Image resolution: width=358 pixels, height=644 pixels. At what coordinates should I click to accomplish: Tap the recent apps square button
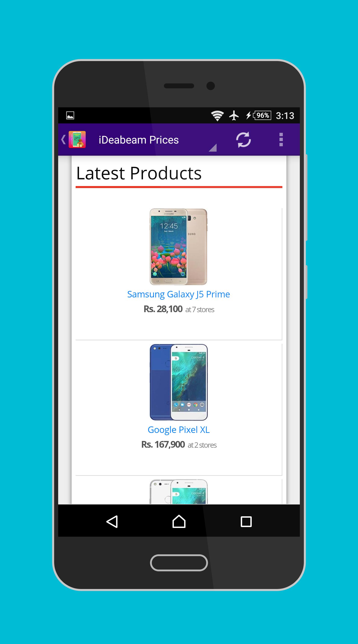coord(246,522)
